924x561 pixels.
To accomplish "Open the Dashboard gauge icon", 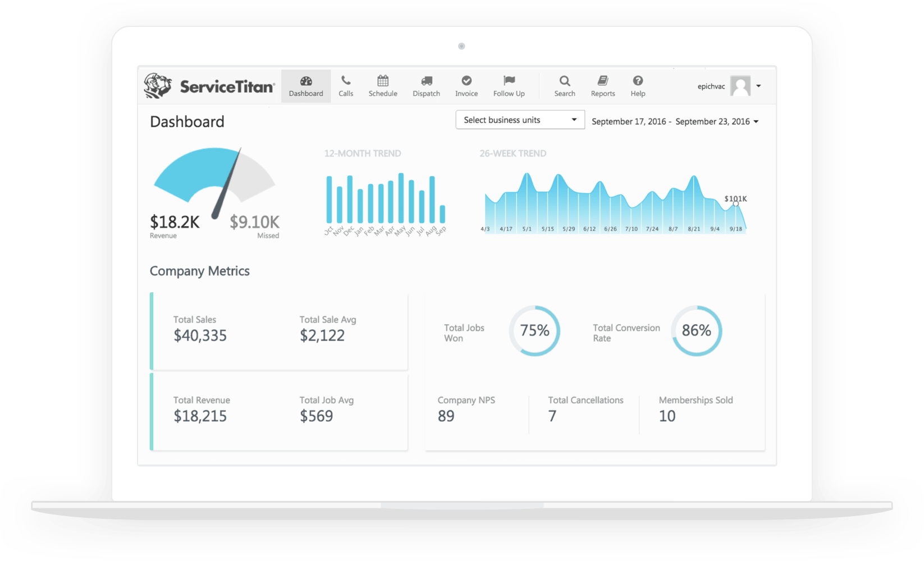I will click(x=306, y=81).
